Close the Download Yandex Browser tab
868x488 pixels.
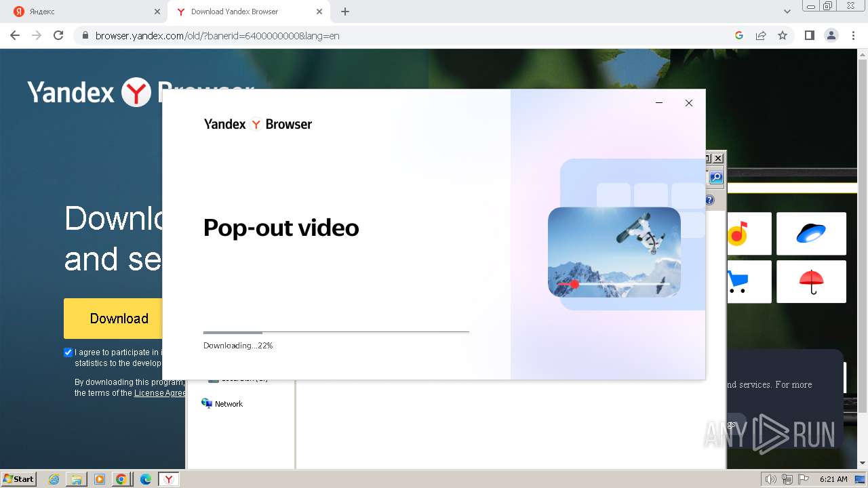point(319,12)
